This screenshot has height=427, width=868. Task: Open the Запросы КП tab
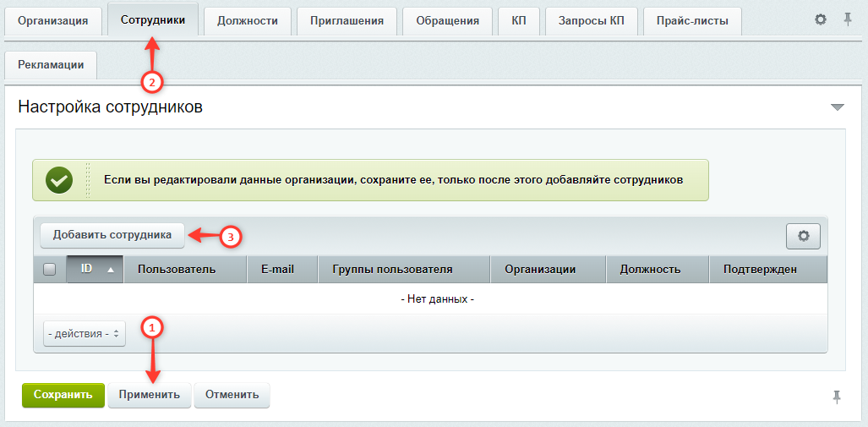pos(592,22)
